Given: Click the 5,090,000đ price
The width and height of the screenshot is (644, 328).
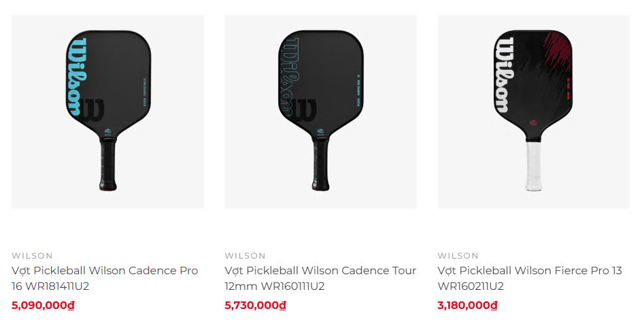Looking at the screenshot, I should 43,305.
